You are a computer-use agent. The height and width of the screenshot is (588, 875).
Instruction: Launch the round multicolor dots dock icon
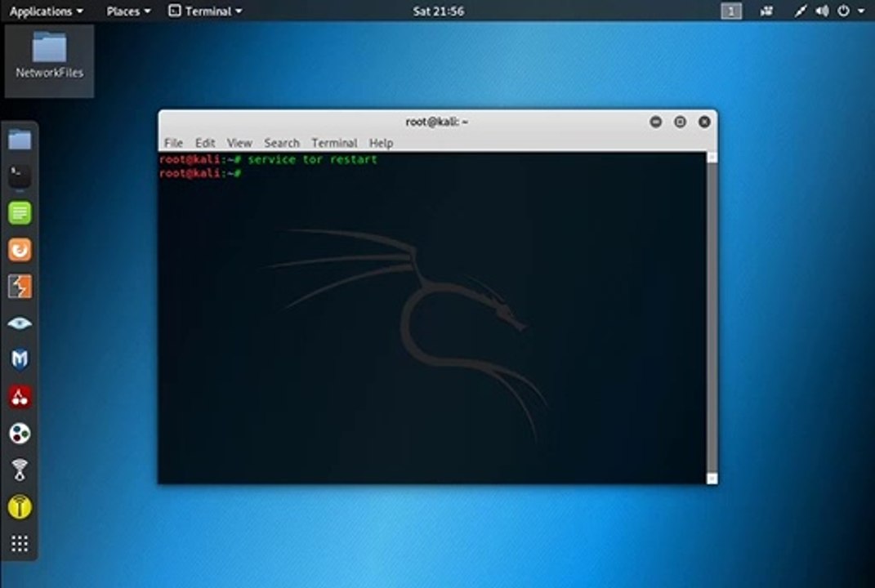[20, 434]
